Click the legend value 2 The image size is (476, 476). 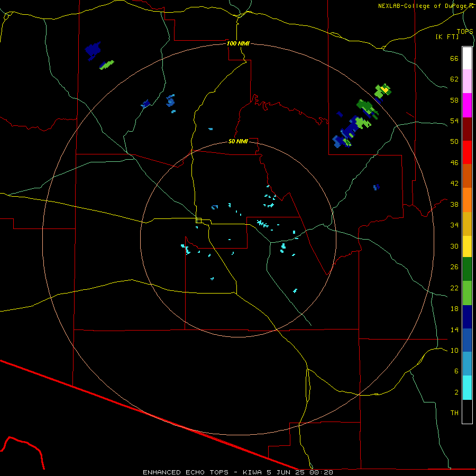coord(456,392)
